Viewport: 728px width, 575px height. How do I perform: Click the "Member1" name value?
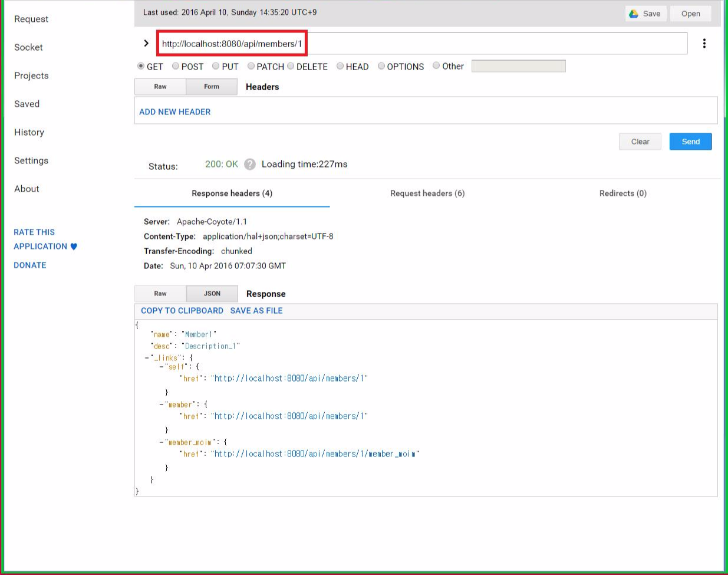point(199,334)
